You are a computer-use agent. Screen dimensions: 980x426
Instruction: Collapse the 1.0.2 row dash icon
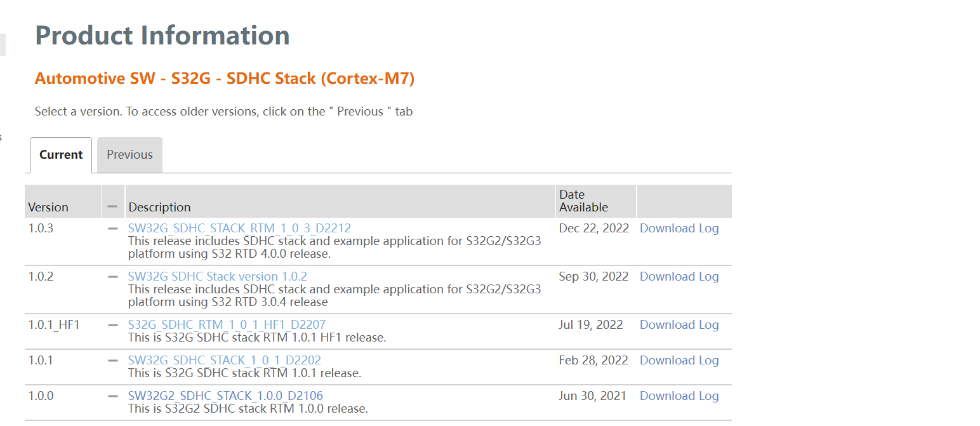pos(113,276)
